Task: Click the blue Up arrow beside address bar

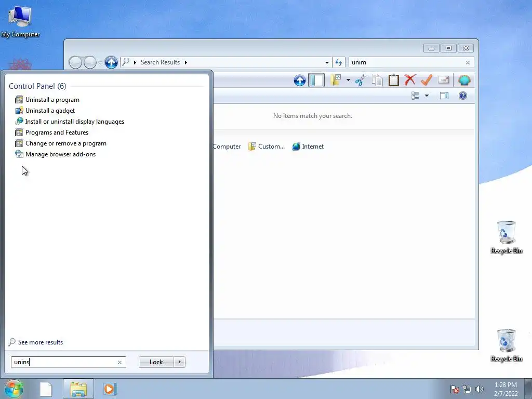Action: point(111,62)
